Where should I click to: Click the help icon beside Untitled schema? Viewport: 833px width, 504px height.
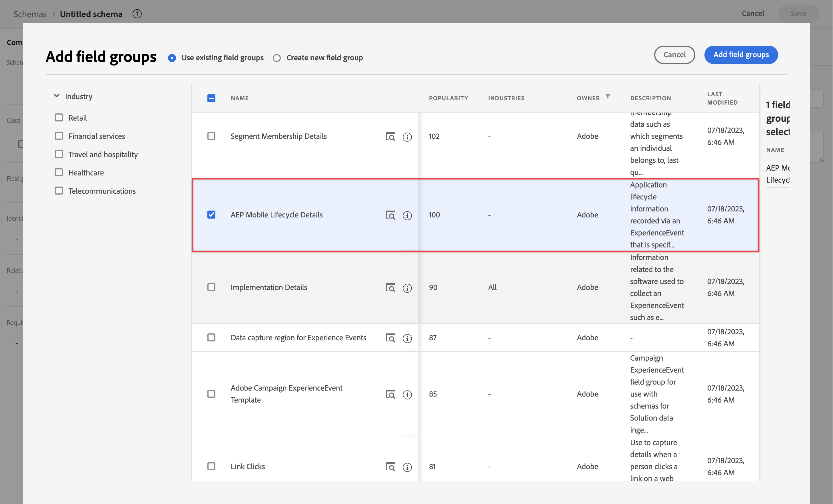coord(137,14)
